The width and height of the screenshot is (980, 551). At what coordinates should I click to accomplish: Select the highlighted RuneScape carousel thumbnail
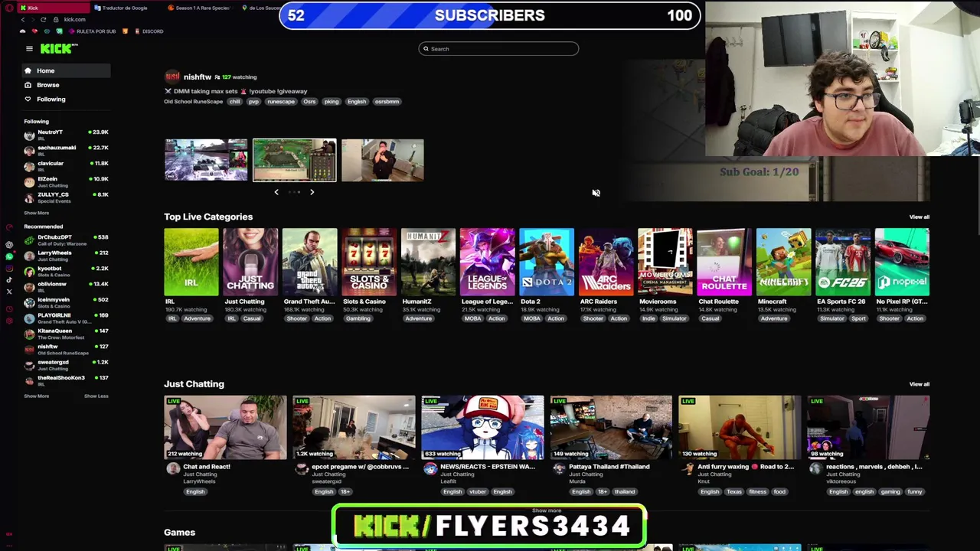295,160
